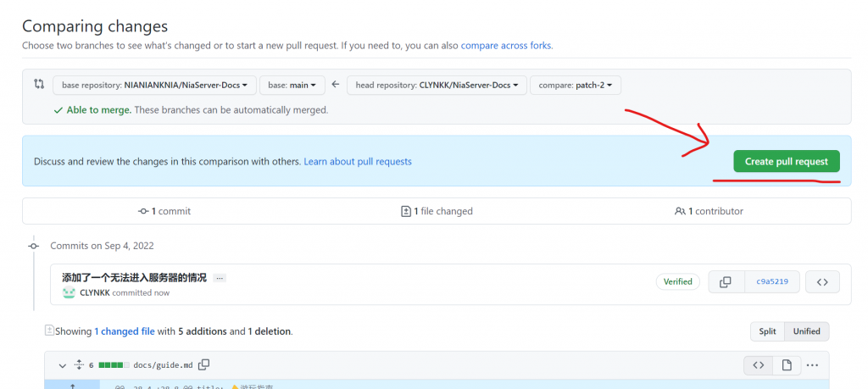Switch to Unified diff view

coord(807,331)
